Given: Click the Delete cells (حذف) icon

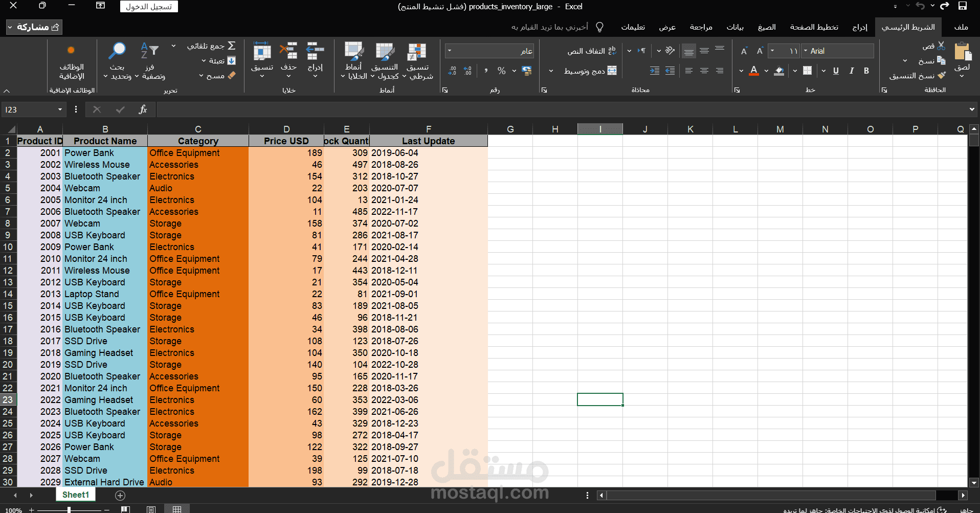Looking at the screenshot, I should [288, 51].
